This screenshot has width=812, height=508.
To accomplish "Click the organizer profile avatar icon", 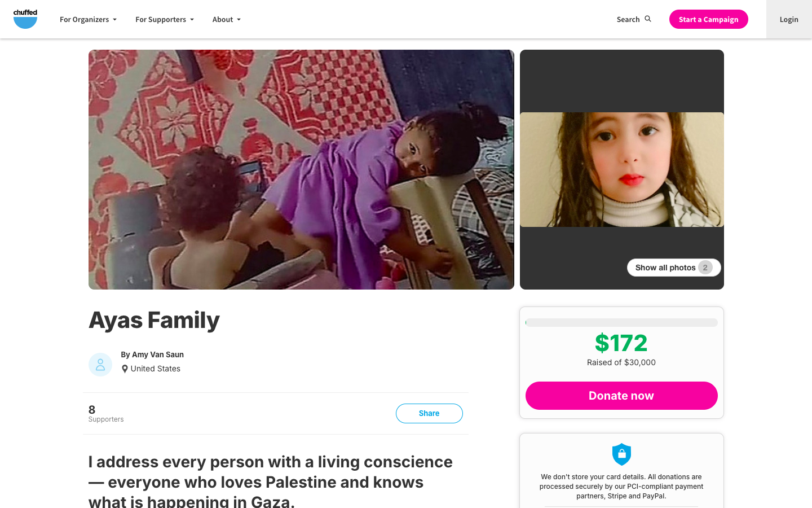I will coord(100,365).
